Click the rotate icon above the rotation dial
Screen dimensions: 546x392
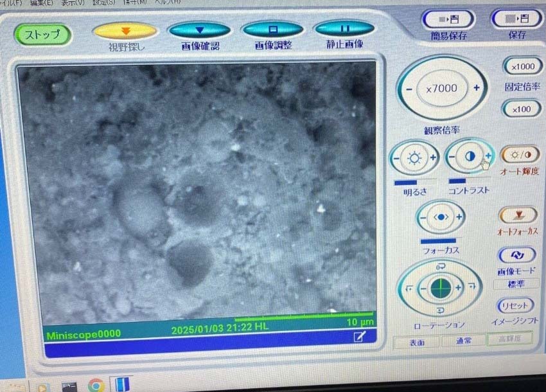(441, 265)
